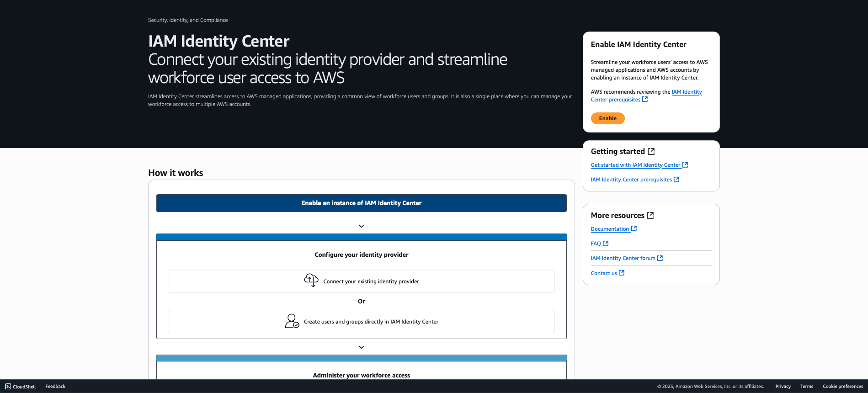
Task: Expand the chevron above Administer your workforce access
Action: [x=361, y=347]
